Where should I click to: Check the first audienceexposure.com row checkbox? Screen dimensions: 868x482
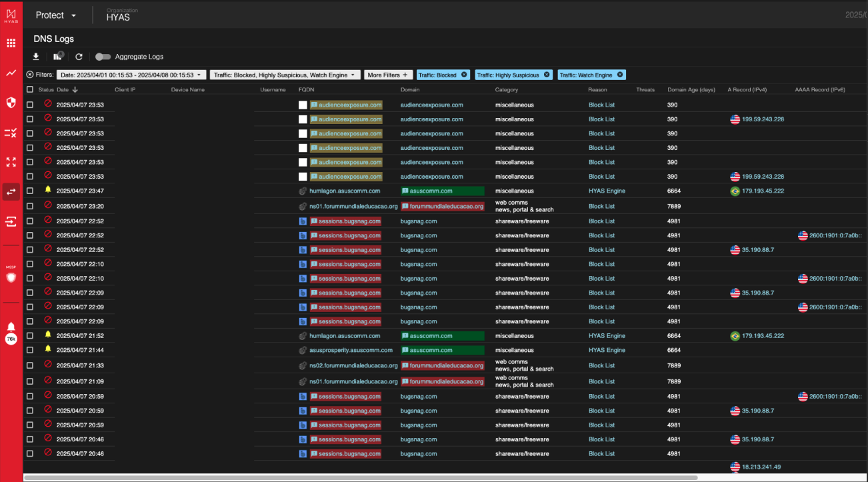29,105
